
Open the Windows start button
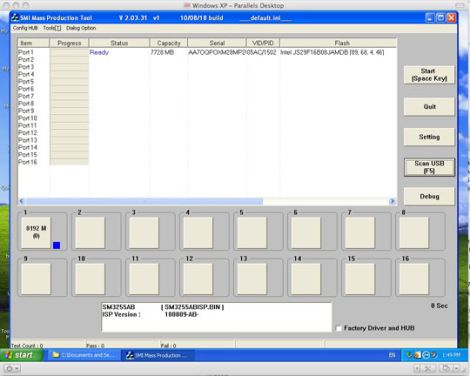coord(21,355)
